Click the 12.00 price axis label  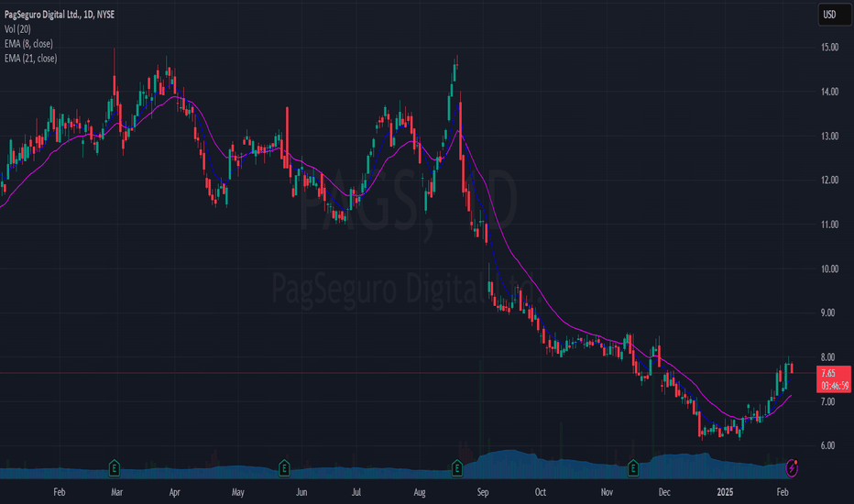point(829,180)
